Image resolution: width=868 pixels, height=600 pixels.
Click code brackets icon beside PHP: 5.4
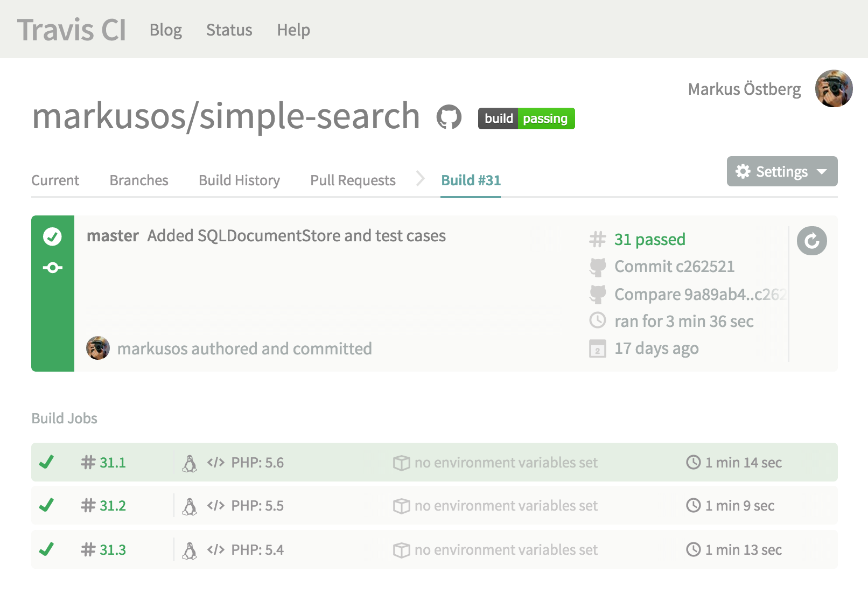pyautogui.click(x=216, y=550)
